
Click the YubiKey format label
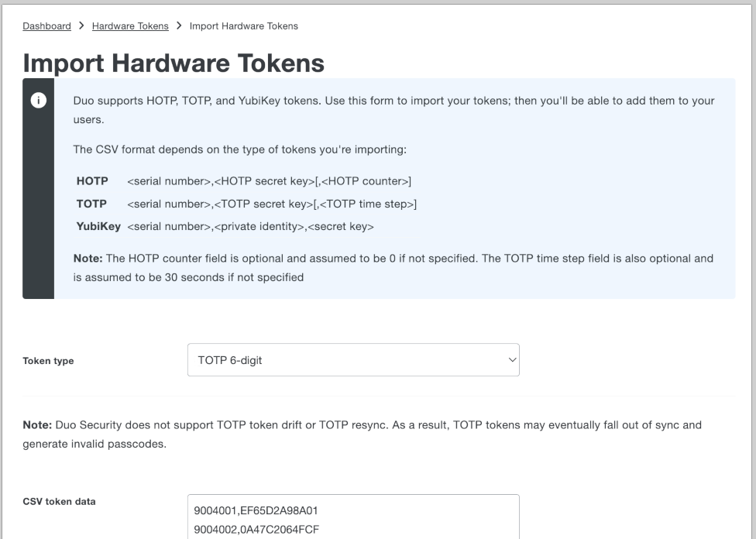(98, 227)
